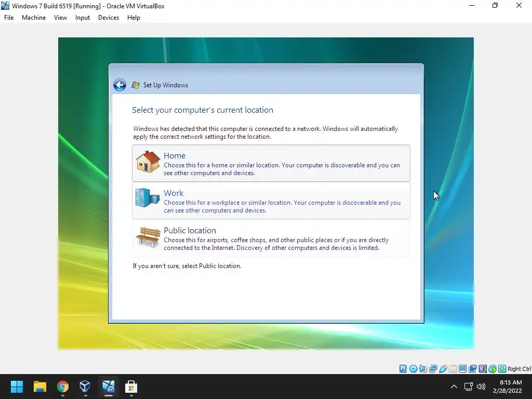Click the Right Ctrl host key label
The image size is (532, 399).
[520, 369]
